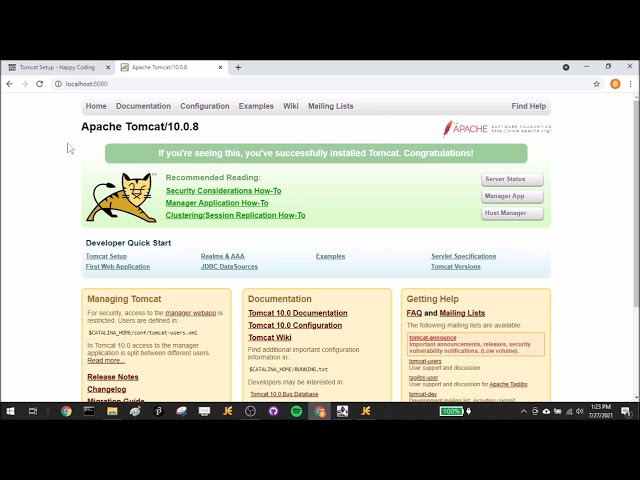Select the Apache Tomcat/10.0.8 browser tab
Screen dimensions: 640x480
(x=171, y=67)
